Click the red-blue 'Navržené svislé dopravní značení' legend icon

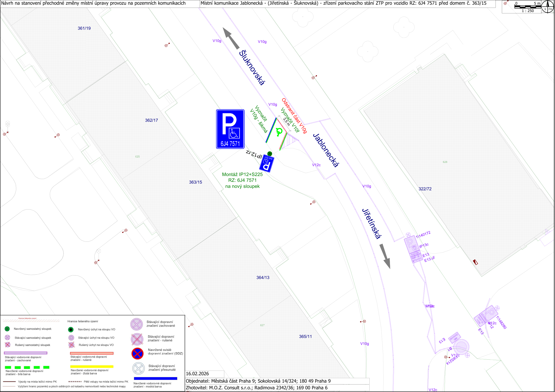coord(137,354)
